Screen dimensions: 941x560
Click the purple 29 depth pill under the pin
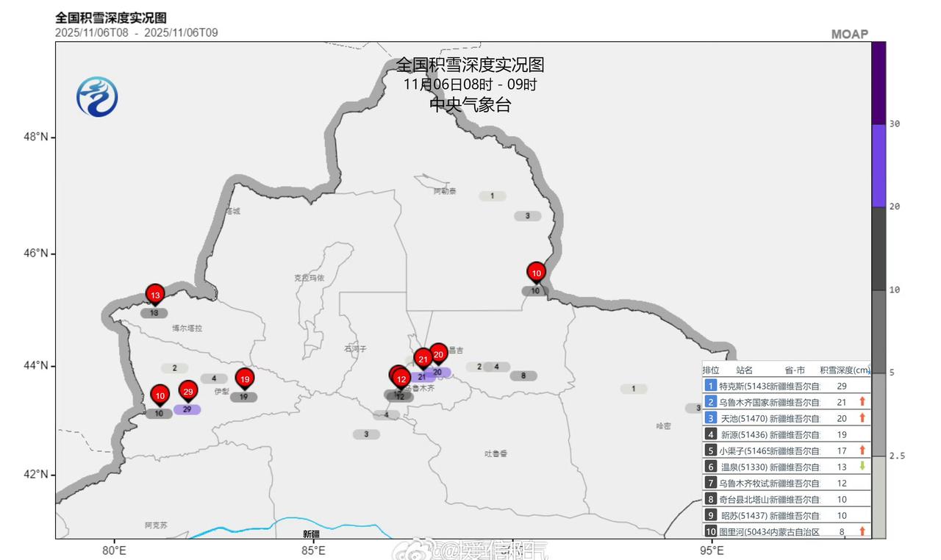click(x=187, y=409)
